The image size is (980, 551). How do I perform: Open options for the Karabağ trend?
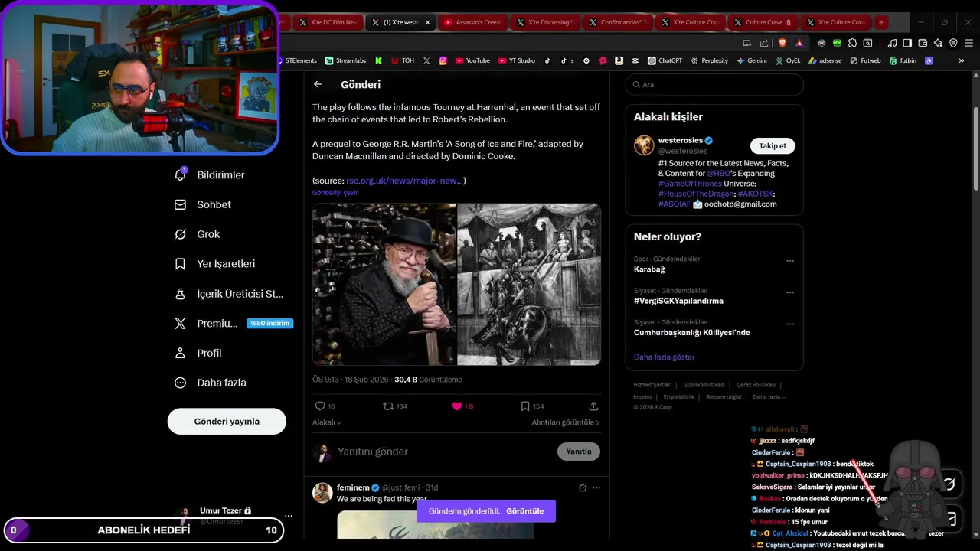click(790, 261)
